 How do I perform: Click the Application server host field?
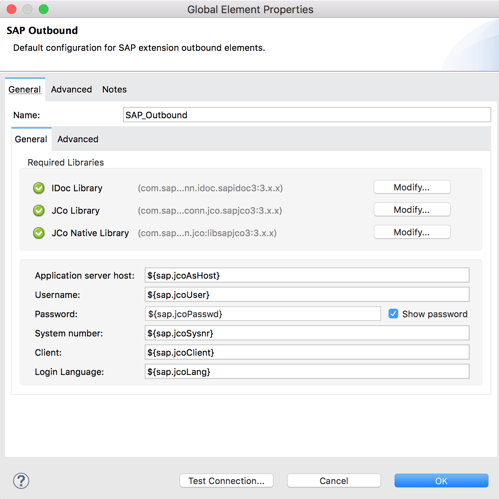[307, 275]
